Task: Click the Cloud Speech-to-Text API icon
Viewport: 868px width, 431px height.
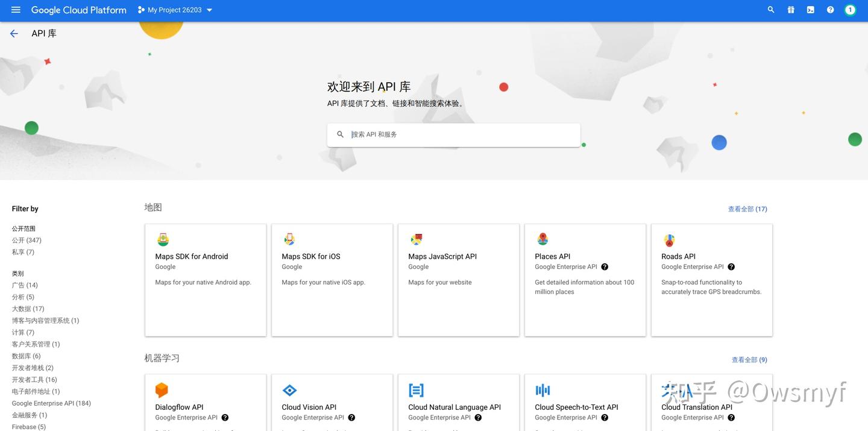Action: coord(542,389)
